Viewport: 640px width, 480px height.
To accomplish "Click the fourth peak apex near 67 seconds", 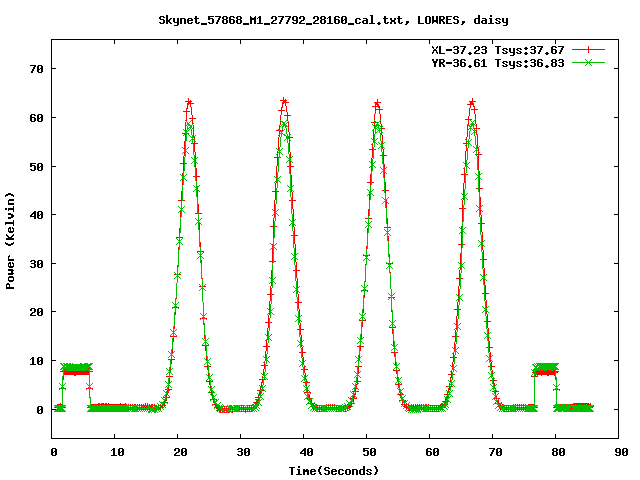I will pos(472,102).
